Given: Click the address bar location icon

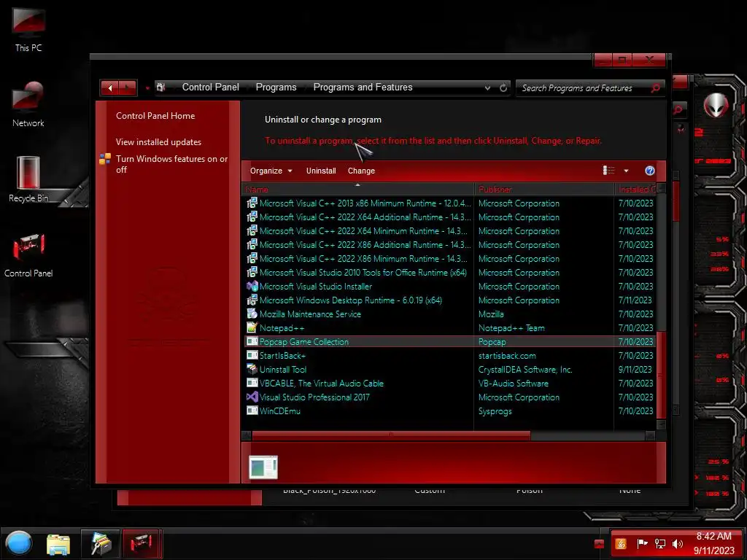Looking at the screenshot, I should click(161, 87).
